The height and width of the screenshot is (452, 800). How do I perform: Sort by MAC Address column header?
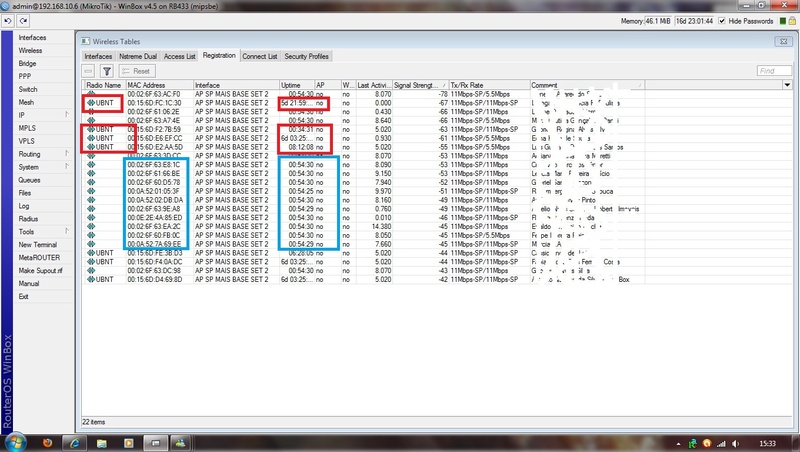(159, 85)
